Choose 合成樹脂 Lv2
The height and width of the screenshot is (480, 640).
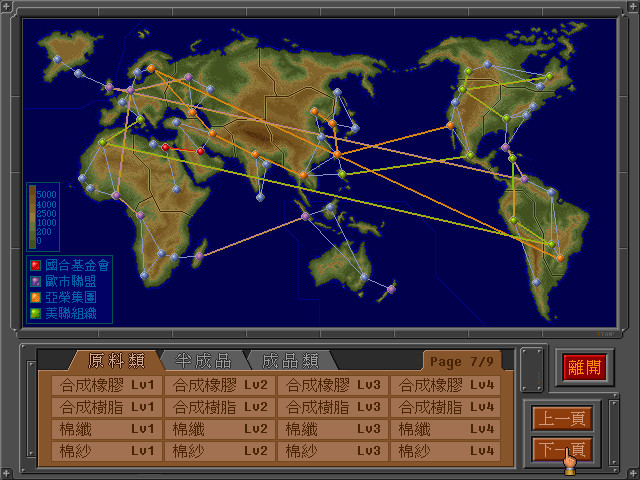pyautogui.click(x=220, y=407)
